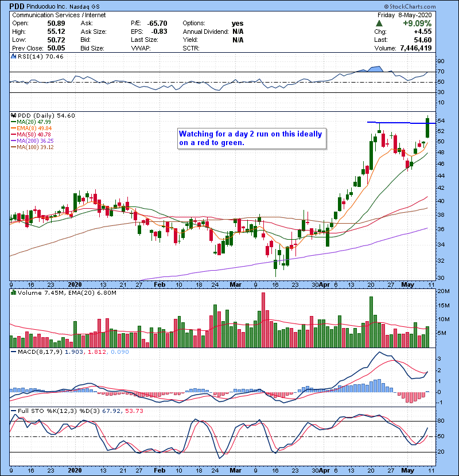Click the Mar label on price chart axis
459x476 pixels.
(x=236, y=284)
